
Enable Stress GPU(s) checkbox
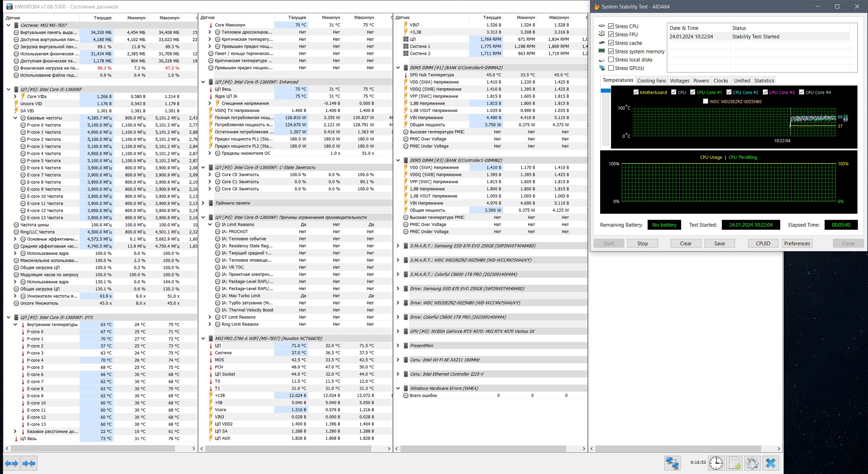click(611, 68)
